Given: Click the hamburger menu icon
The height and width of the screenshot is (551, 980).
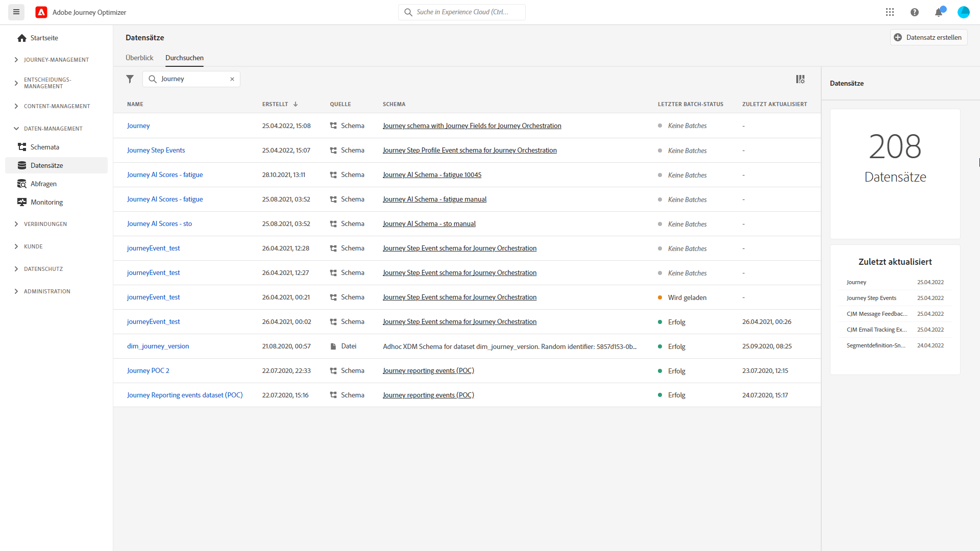Looking at the screenshot, I should point(16,12).
